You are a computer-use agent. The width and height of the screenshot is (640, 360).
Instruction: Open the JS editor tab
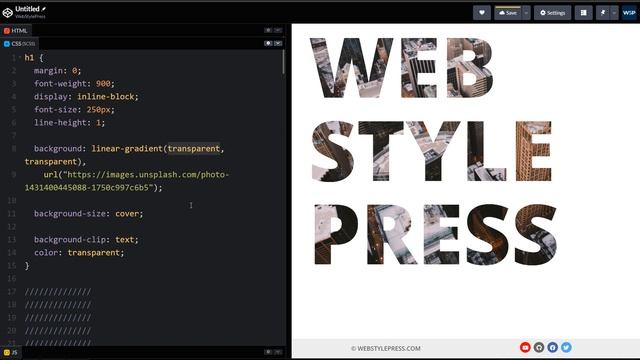click(11, 352)
